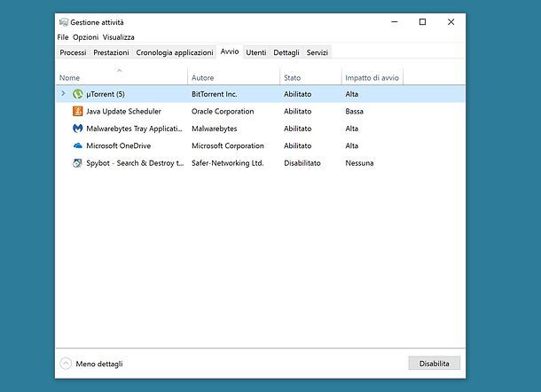Open the File menu
The width and height of the screenshot is (541, 392).
(x=63, y=37)
